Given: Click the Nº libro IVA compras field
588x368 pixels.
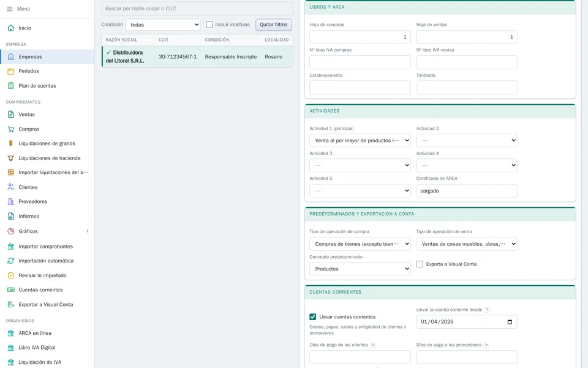Looking at the screenshot, I should (360, 63).
